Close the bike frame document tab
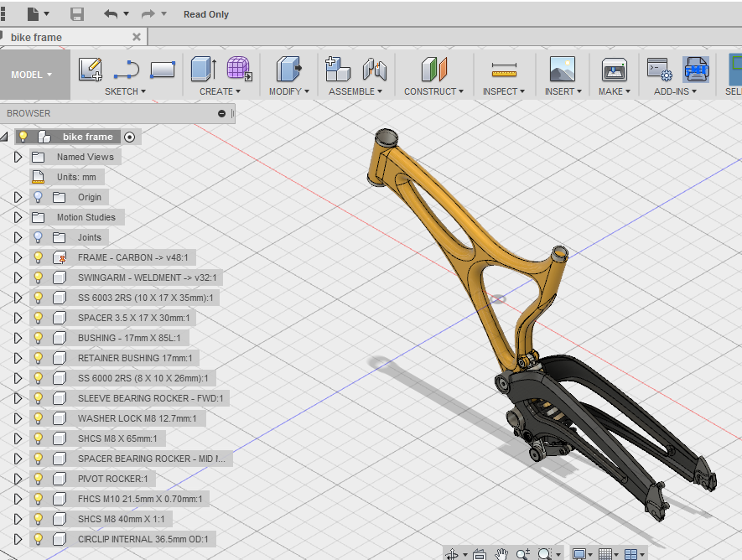The width and height of the screenshot is (742, 560). click(x=137, y=37)
